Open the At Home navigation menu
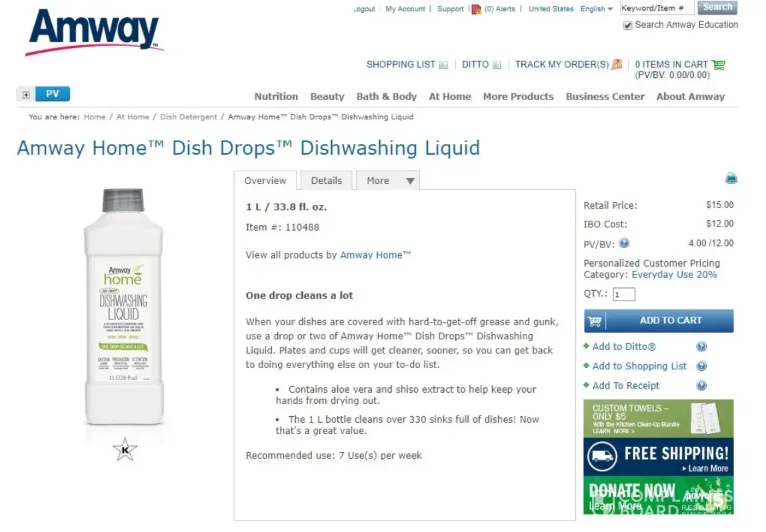The height and width of the screenshot is (532, 766). 450,97
